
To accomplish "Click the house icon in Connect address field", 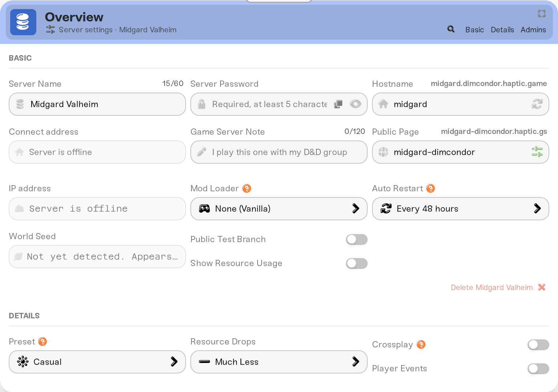I will (x=19, y=152).
